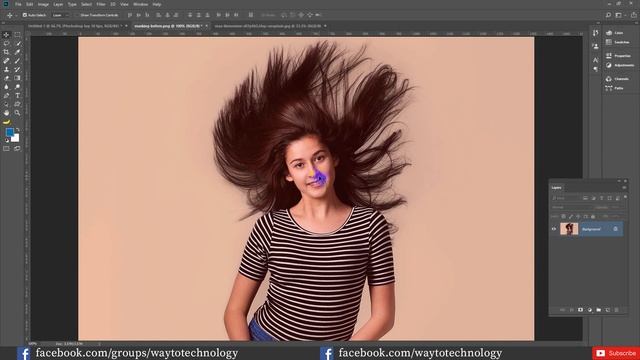Open the layer filter Kind dropdown
640x360 pixels.
click(x=566, y=198)
